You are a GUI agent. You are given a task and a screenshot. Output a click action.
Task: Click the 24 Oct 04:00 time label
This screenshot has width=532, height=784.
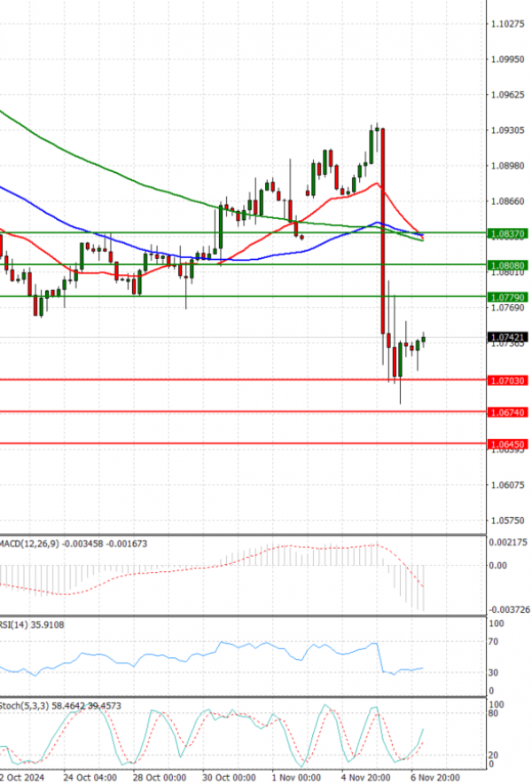coord(90,778)
